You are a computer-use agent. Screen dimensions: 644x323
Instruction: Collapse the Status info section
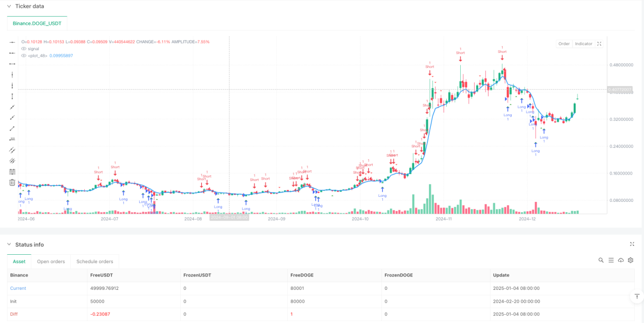[9, 244]
